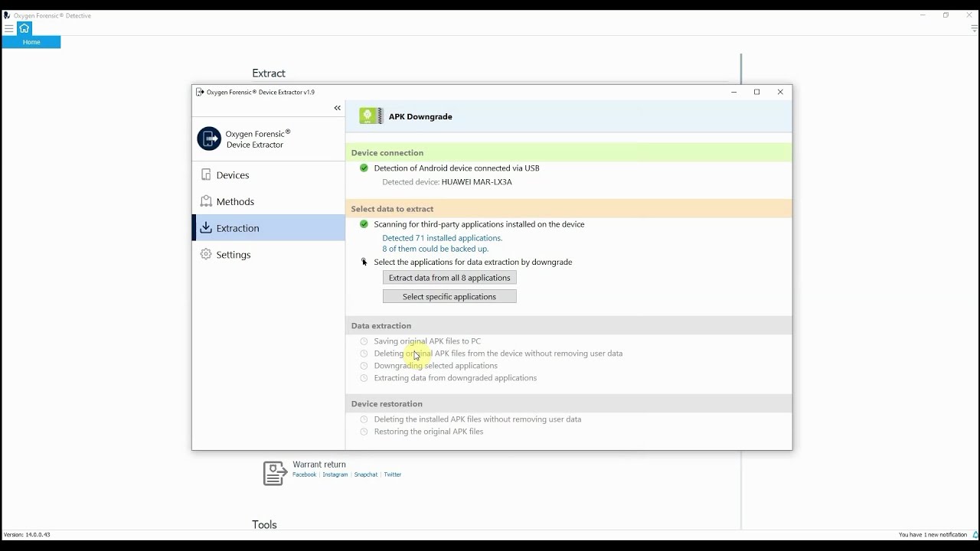Click the pending icon for Deleting original APK files

[x=364, y=354]
